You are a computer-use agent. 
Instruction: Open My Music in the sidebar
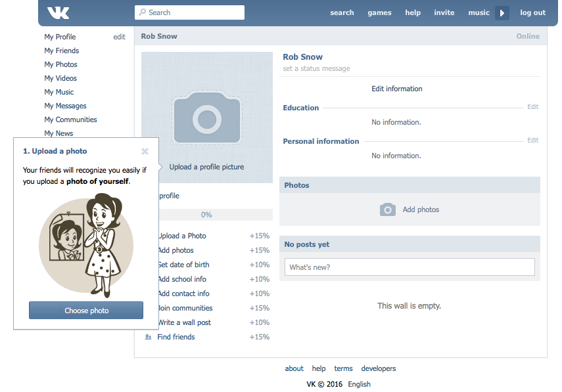tap(59, 92)
